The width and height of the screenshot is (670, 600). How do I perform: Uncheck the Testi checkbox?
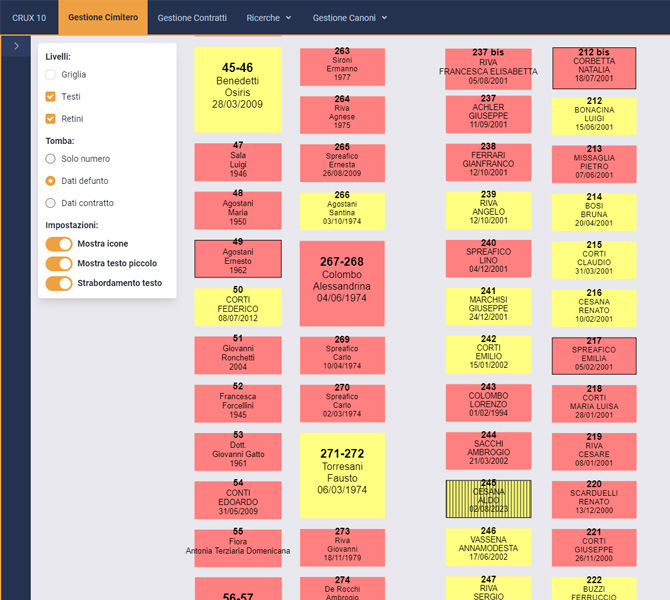(50, 97)
